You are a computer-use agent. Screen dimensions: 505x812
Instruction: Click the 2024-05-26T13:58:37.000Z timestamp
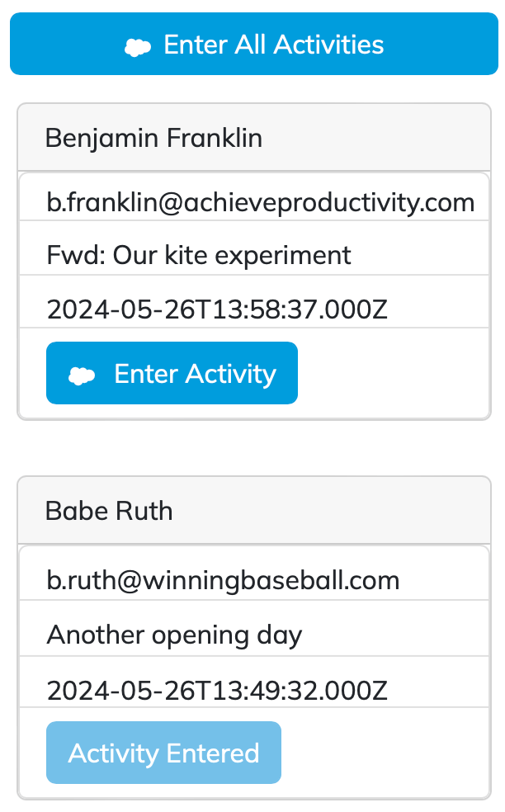click(x=217, y=309)
